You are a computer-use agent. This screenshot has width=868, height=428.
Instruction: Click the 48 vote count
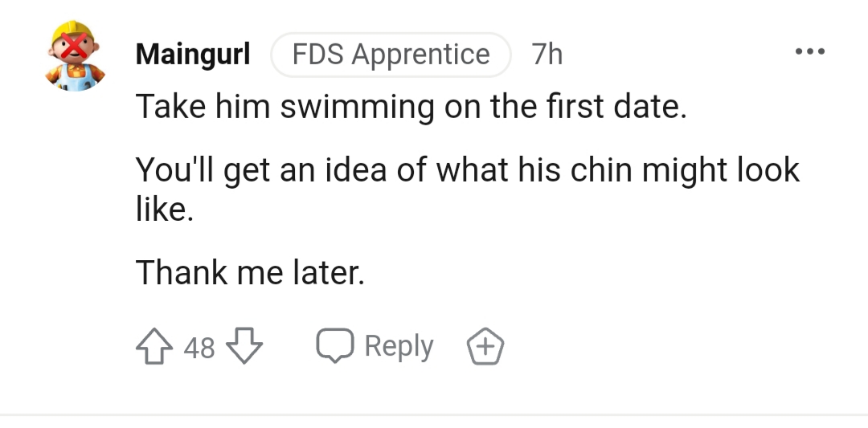coord(199,348)
